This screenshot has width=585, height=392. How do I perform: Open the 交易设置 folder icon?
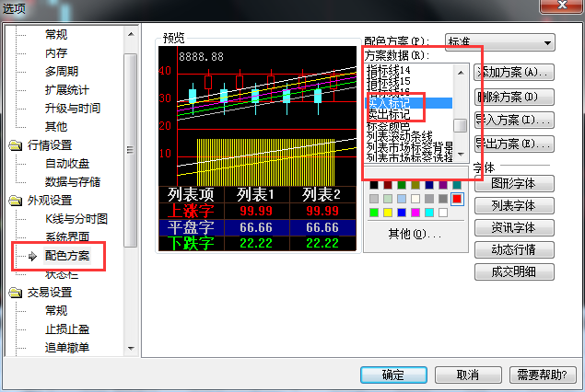(x=16, y=293)
